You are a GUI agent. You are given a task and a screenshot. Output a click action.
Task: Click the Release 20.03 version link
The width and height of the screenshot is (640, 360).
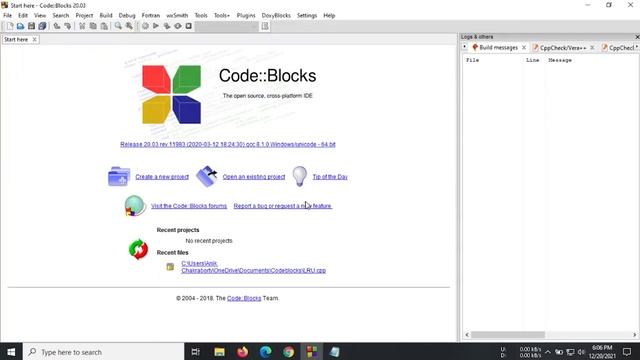[x=228, y=144]
